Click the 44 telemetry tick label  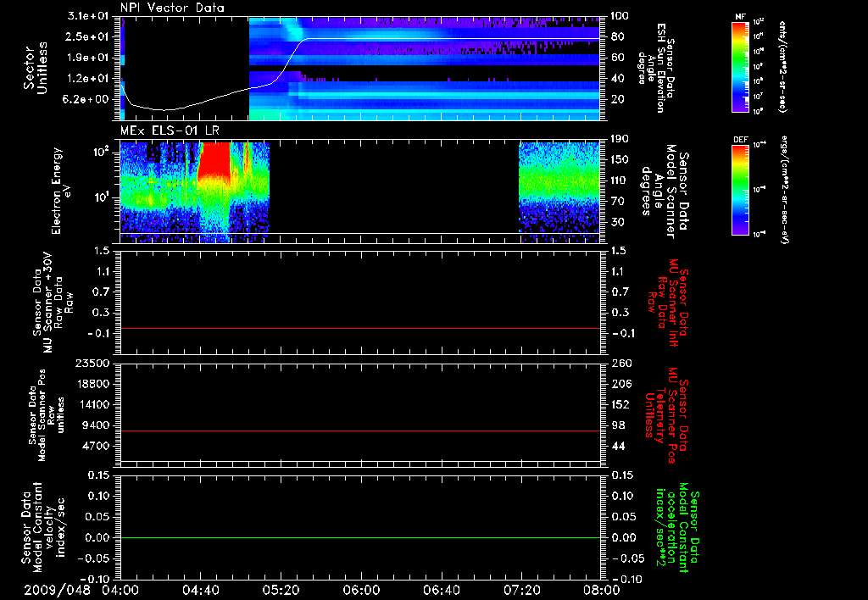(618, 446)
